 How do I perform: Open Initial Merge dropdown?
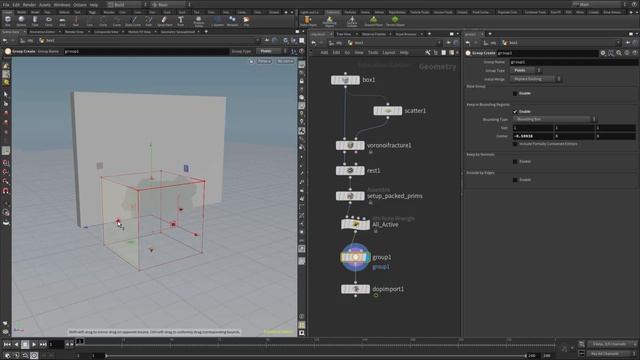point(536,79)
